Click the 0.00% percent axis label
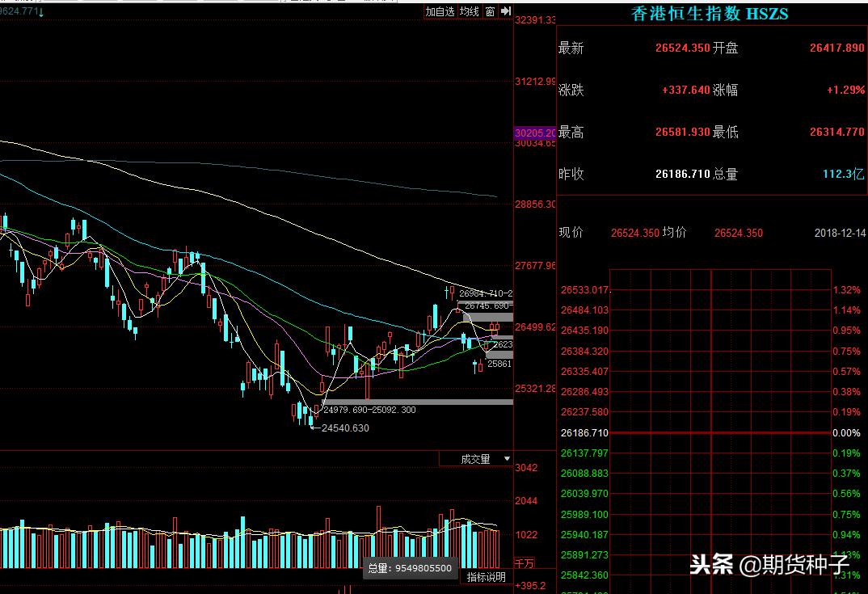868x594 pixels. 847,433
